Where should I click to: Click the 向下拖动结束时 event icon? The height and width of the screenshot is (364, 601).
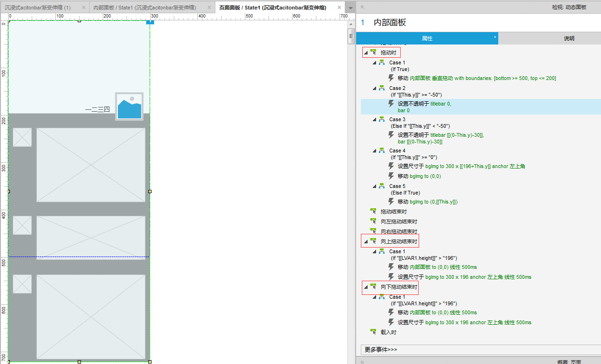[x=374, y=287]
